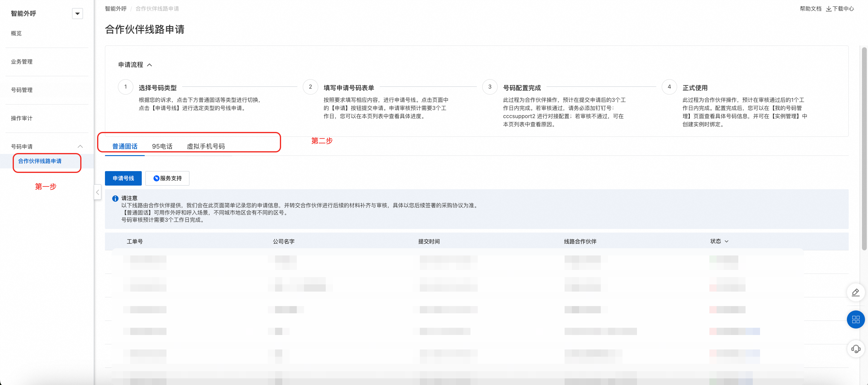The image size is (868, 385).
Task: Click step 1 circle in application flow
Action: 126,87
